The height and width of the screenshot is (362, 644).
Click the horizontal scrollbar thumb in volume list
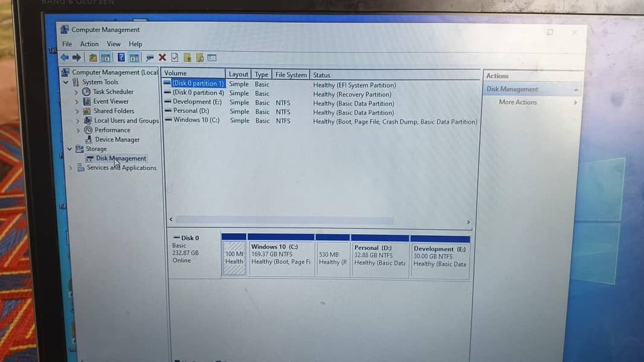click(x=284, y=221)
